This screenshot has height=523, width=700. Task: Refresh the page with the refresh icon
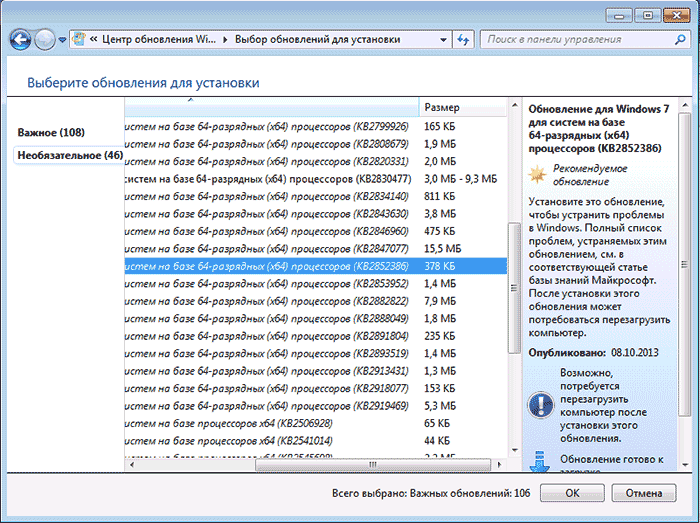pos(463,40)
